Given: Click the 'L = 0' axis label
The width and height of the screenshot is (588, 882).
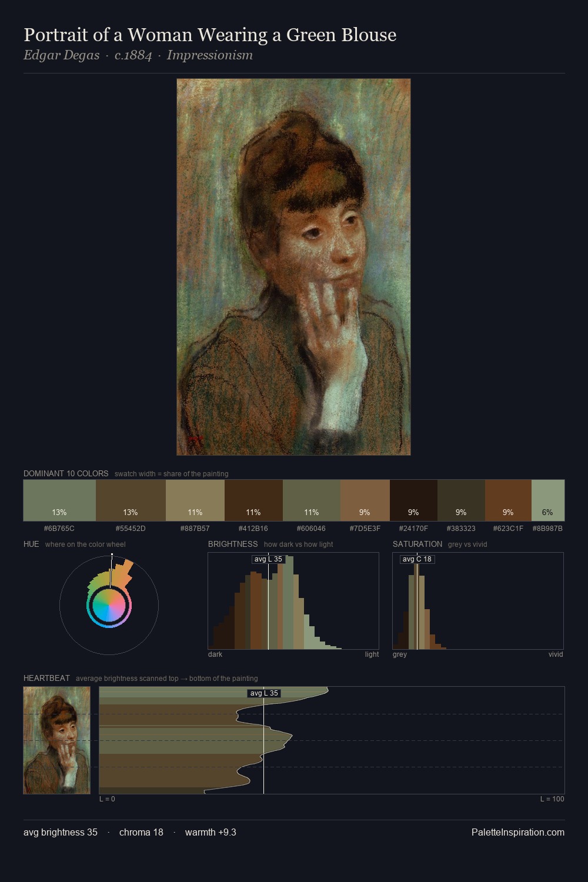Looking at the screenshot, I should [107, 799].
